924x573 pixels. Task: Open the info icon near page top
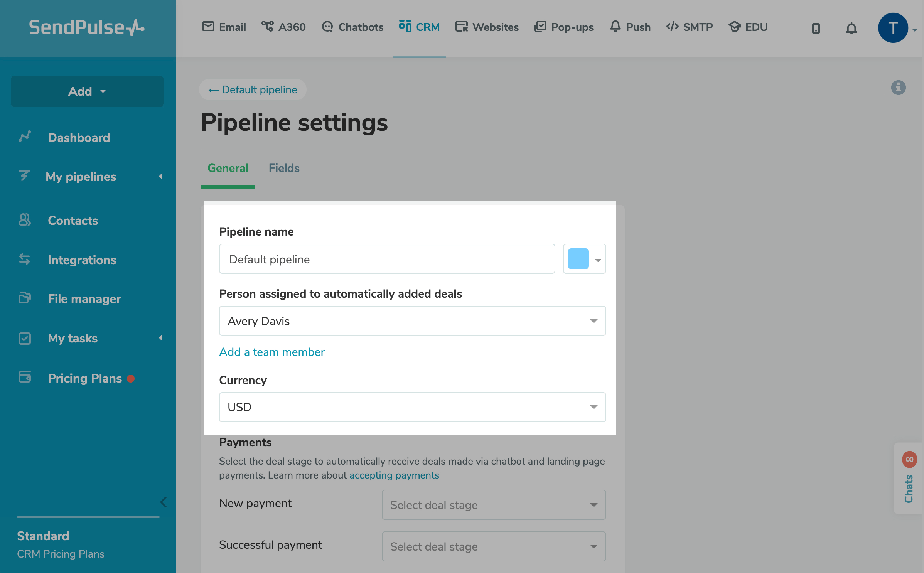[x=898, y=88]
